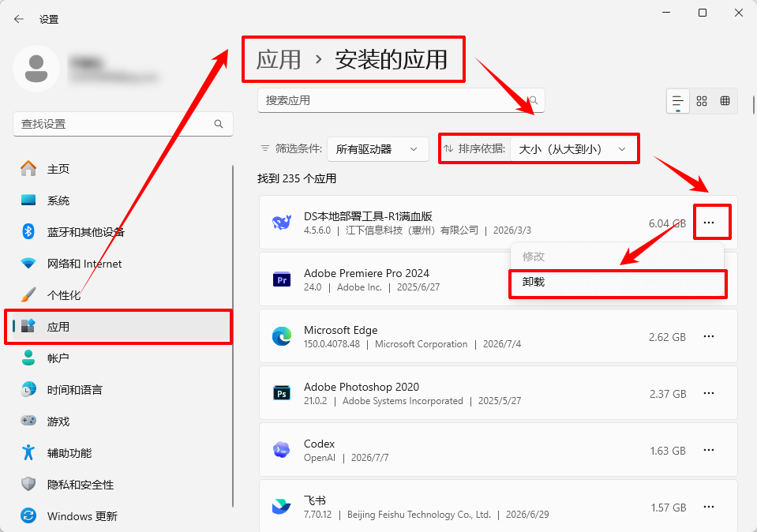The image size is (757, 532).
Task: Click the Bluetooth icon in sidebar
Action: click(28, 231)
